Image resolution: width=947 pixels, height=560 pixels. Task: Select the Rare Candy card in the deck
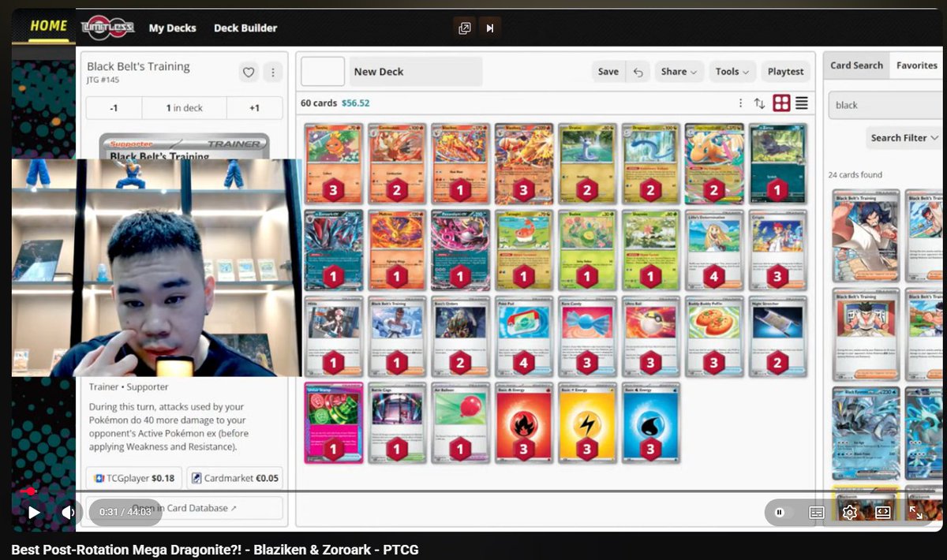point(587,336)
